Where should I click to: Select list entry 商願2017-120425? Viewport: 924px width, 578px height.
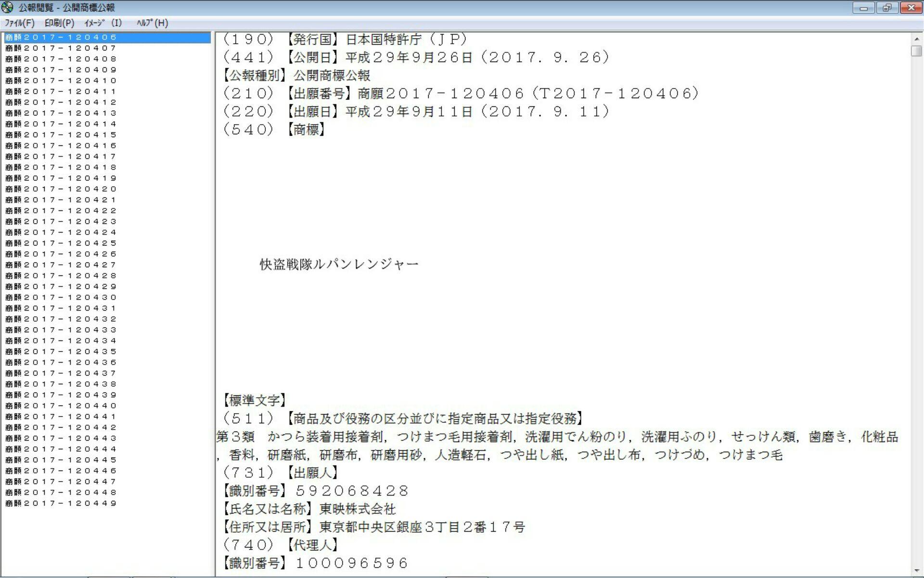pyautogui.click(x=61, y=243)
